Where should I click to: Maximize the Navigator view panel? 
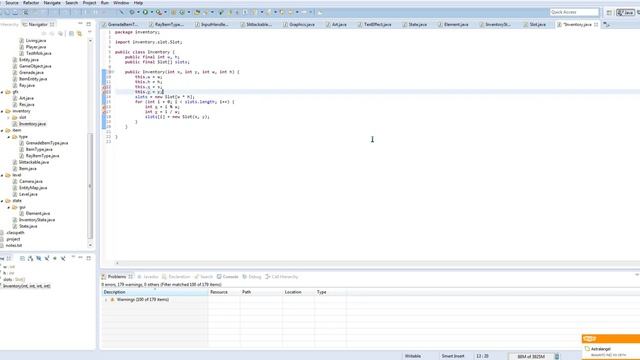tap(89, 24)
